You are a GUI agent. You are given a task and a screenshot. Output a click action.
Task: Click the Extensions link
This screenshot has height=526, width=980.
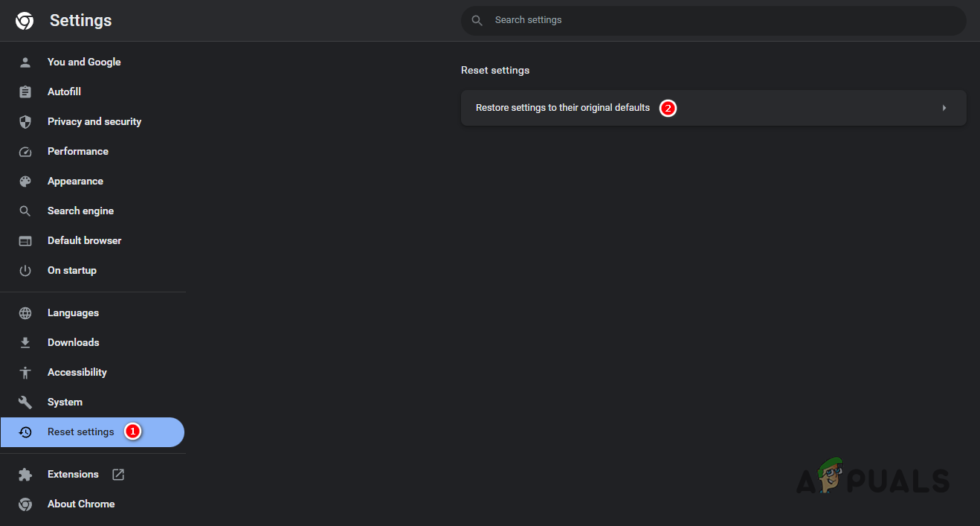click(72, 474)
